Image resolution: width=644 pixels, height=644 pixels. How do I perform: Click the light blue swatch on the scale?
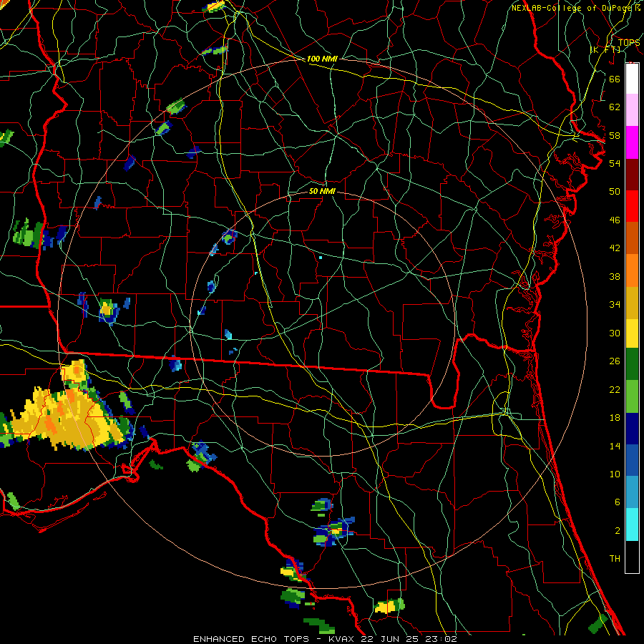[632, 492]
